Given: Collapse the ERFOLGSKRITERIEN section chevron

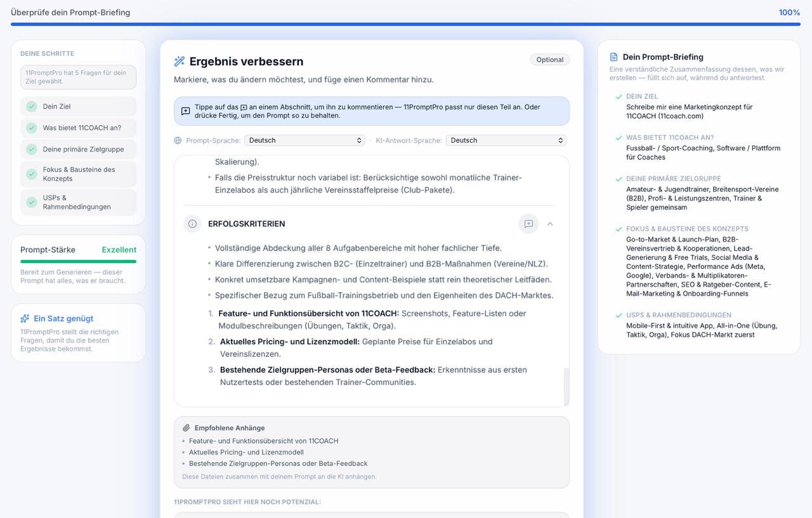Looking at the screenshot, I should click(x=550, y=224).
